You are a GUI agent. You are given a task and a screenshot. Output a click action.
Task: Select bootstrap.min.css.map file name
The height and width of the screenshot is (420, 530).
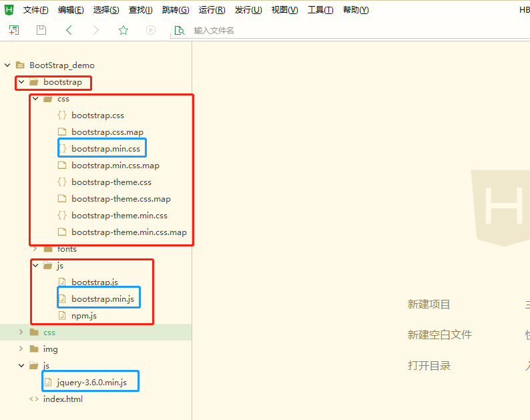coord(115,166)
